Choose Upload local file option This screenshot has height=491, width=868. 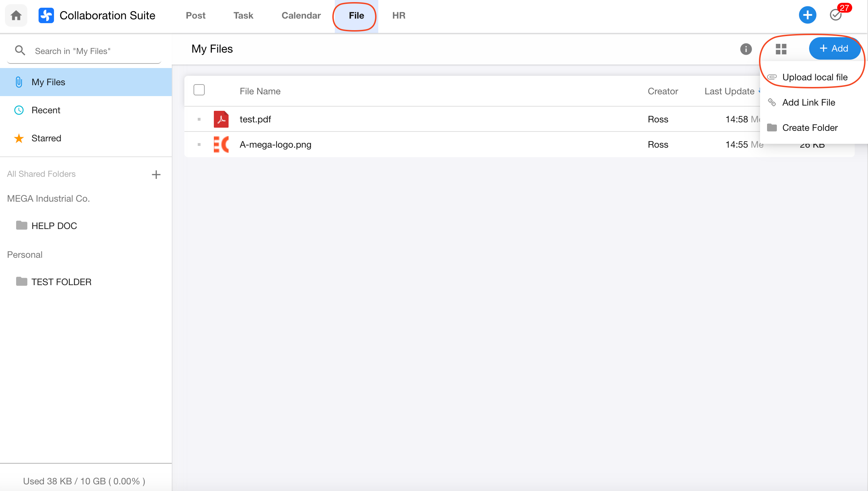tap(814, 77)
